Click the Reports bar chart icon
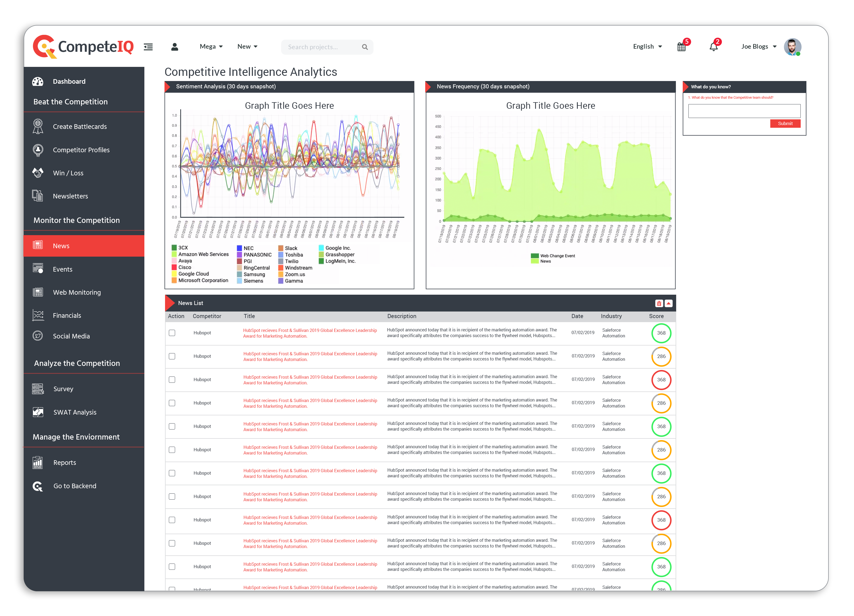 pyautogui.click(x=38, y=462)
